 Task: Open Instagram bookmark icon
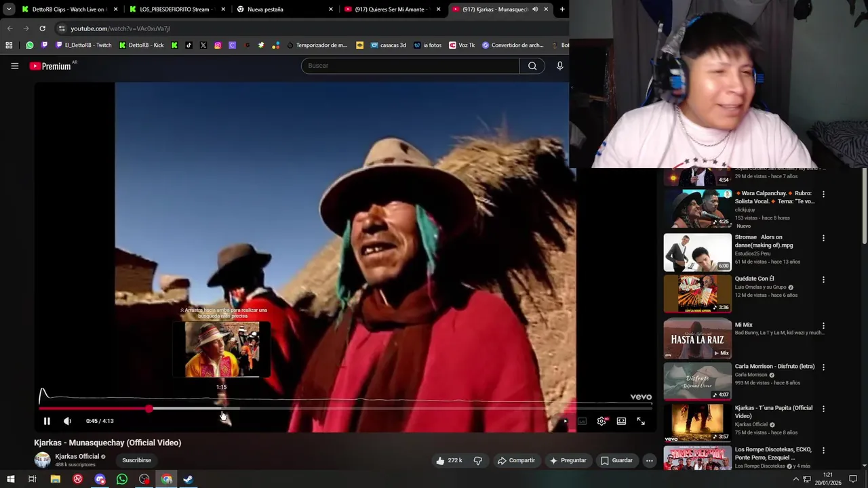[218, 45]
